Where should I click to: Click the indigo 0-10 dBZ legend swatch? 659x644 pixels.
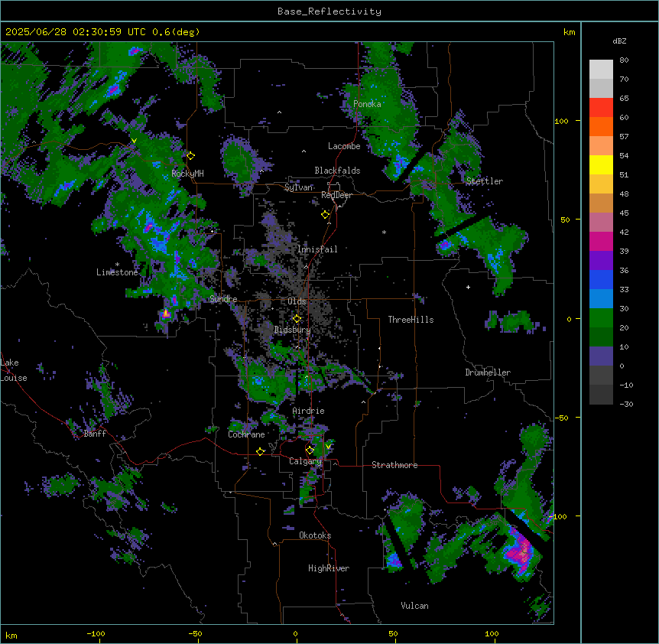(601, 356)
